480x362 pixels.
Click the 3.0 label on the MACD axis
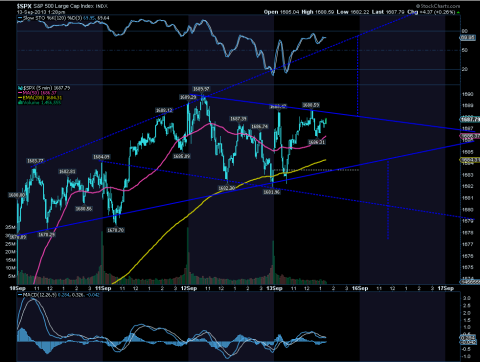467,298
